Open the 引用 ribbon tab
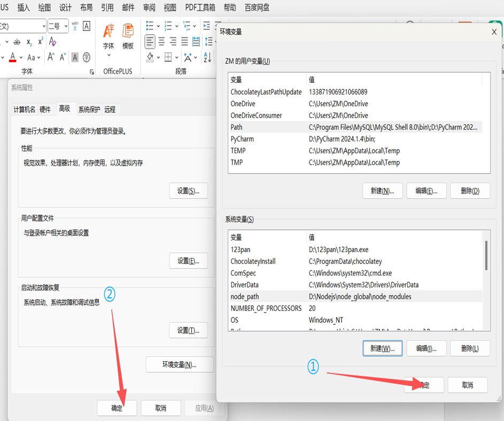The height and width of the screenshot is (421, 504). click(x=107, y=7)
